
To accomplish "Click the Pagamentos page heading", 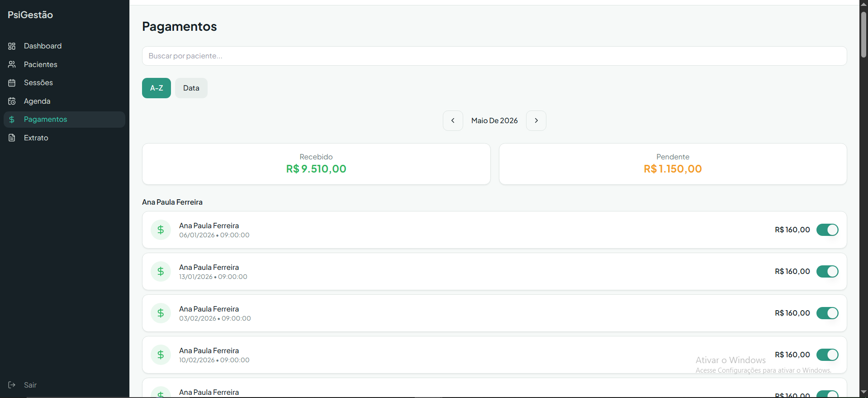I will [x=180, y=27].
